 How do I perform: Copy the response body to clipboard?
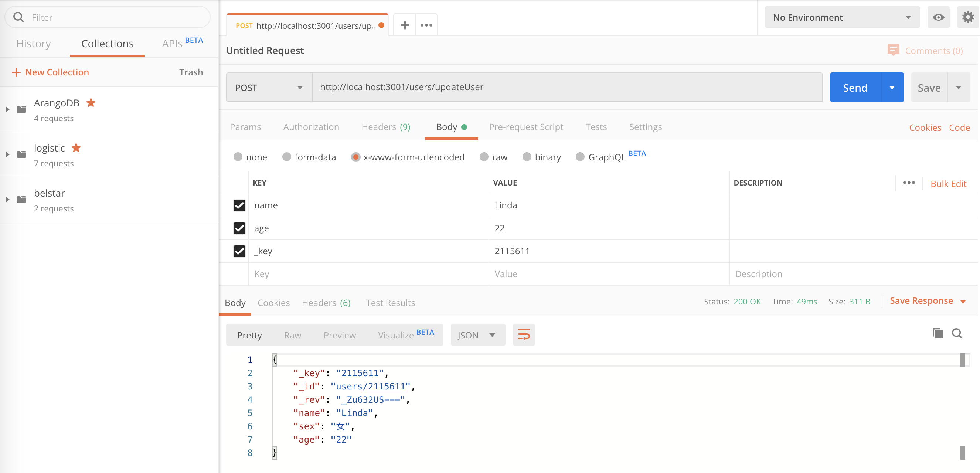(x=938, y=334)
